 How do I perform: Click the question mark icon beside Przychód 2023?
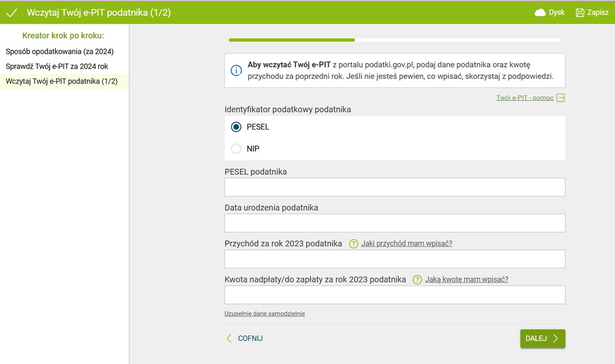coord(353,244)
